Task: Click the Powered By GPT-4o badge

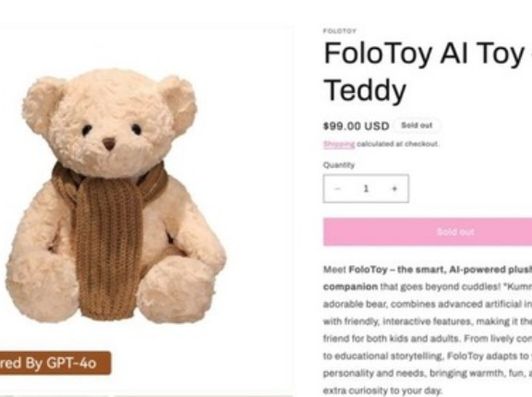Action: (55, 363)
